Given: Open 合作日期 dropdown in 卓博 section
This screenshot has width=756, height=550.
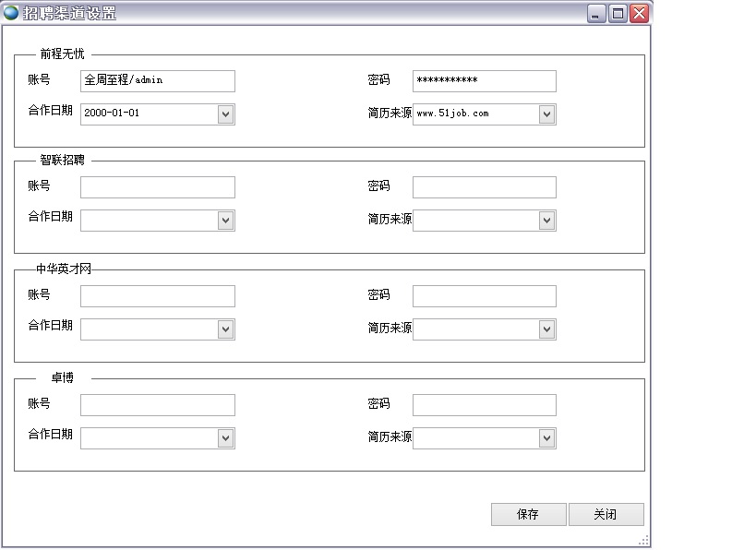Looking at the screenshot, I should click(x=225, y=439).
